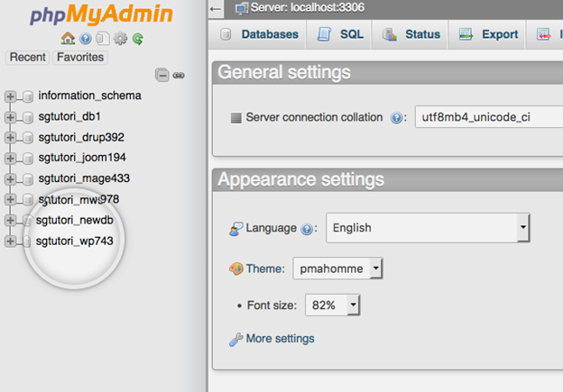Expand the sgtutori_mage433 database node
563x392 pixels.
pyautogui.click(x=11, y=179)
